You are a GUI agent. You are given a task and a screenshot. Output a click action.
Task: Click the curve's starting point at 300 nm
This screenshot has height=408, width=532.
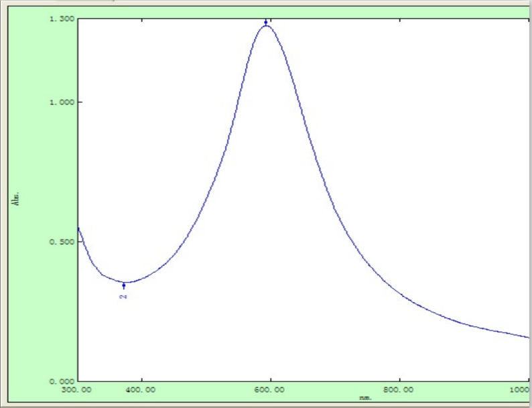point(78,228)
